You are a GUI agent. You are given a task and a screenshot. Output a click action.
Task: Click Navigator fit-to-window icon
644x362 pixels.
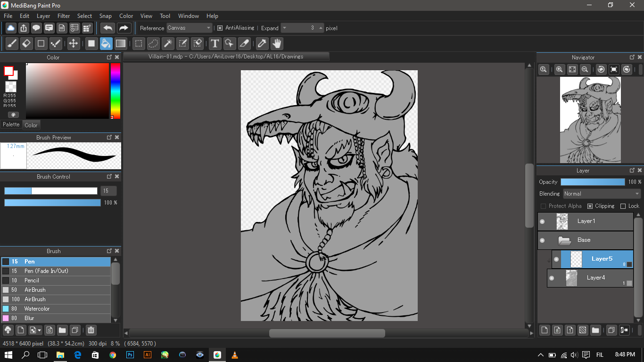(x=572, y=69)
